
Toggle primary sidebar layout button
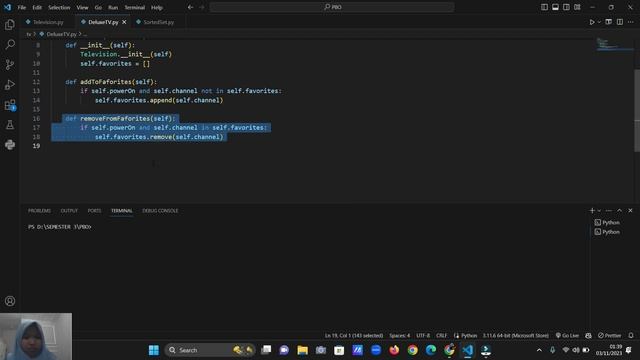(544, 7)
